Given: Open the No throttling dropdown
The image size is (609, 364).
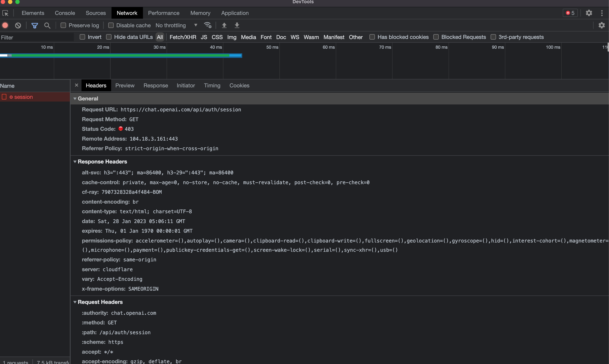Looking at the screenshot, I should coord(176,25).
